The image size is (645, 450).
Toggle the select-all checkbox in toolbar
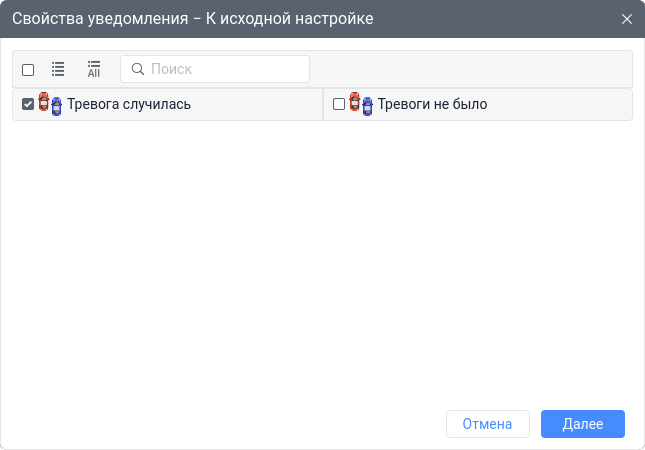click(x=28, y=70)
